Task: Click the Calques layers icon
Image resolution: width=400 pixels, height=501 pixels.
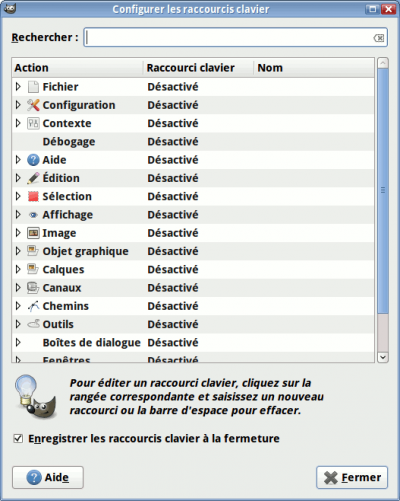Action: pyautogui.click(x=33, y=269)
